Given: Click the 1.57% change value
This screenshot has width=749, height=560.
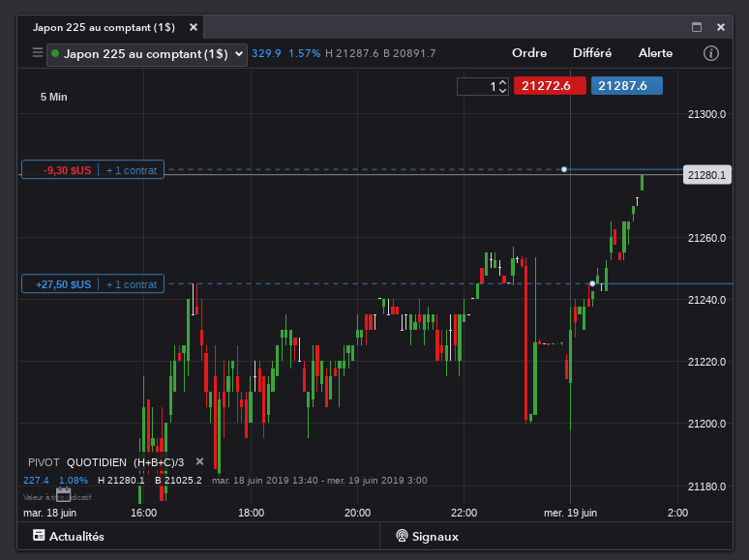Looking at the screenshot, I should [x=304, y=53].
